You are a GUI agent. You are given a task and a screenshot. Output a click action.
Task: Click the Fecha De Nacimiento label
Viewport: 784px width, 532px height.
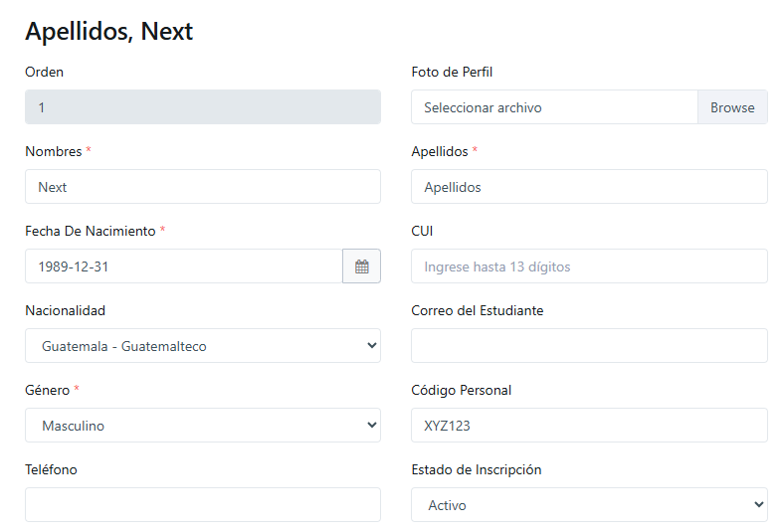click(x=91, y=231)
